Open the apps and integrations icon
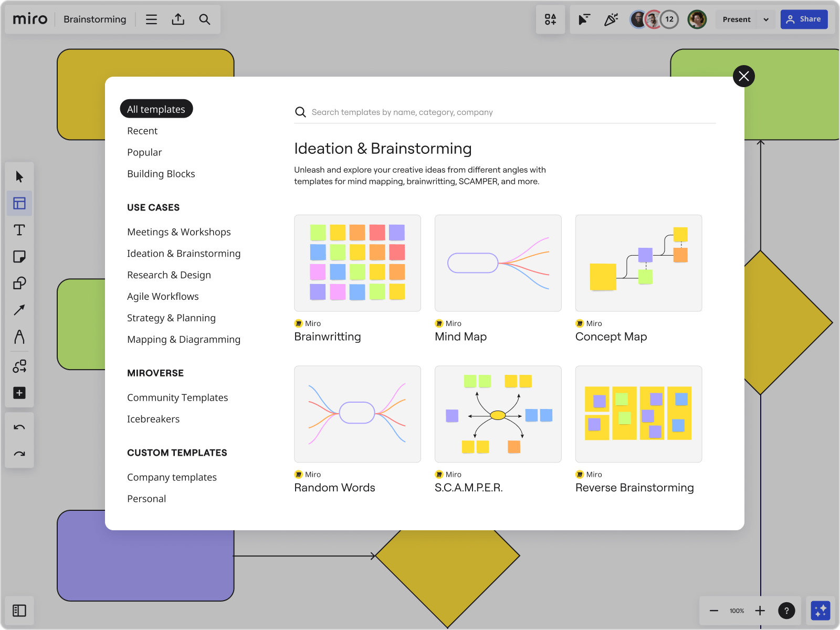This screenshot has width=840, height=630. [550, 19]
